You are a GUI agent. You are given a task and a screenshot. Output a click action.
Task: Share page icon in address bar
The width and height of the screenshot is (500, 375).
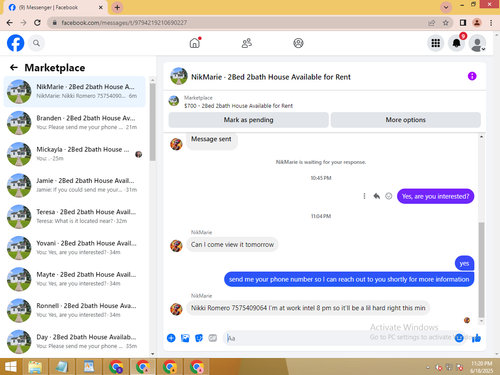[x=432, y=23]
